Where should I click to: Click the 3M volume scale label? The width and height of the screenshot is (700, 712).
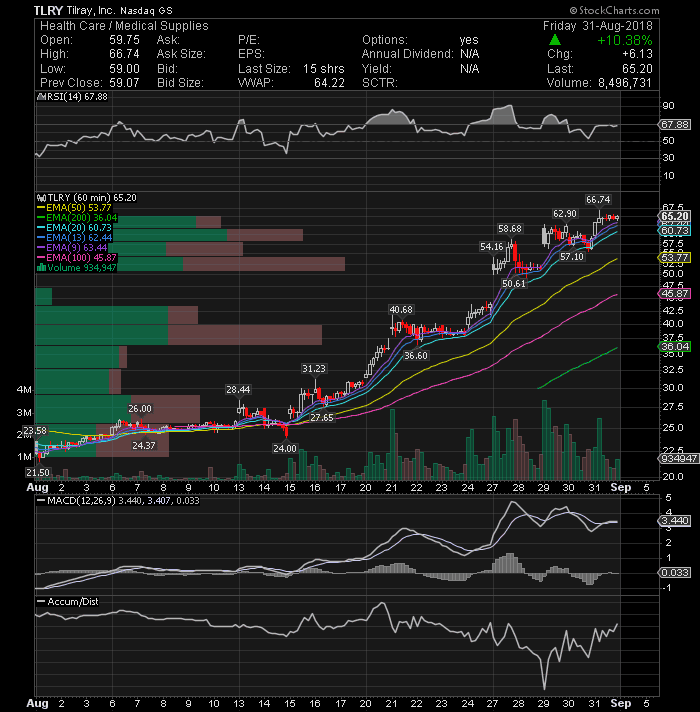24,413
